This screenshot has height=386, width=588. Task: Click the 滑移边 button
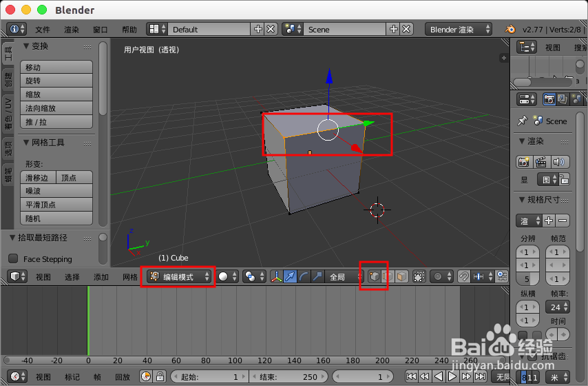[39, 177]
